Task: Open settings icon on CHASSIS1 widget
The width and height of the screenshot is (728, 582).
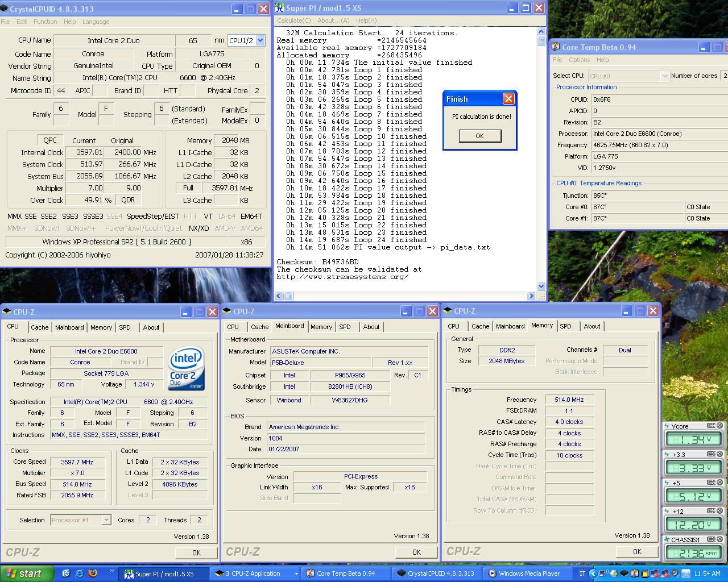Action: (711, 539)
